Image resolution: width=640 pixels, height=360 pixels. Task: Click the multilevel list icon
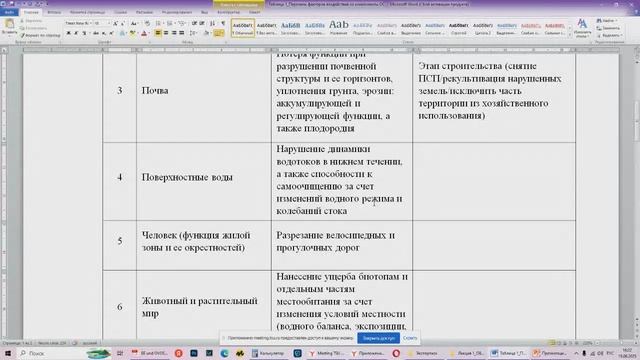[x=182, y=24]
